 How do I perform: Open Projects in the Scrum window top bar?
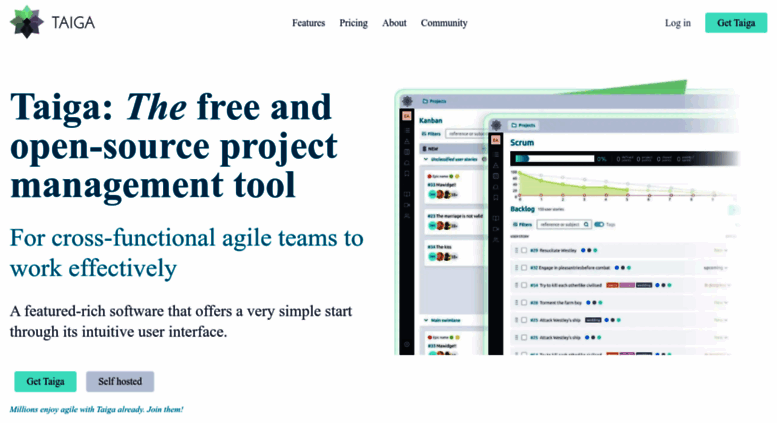(x=523, y=125)
